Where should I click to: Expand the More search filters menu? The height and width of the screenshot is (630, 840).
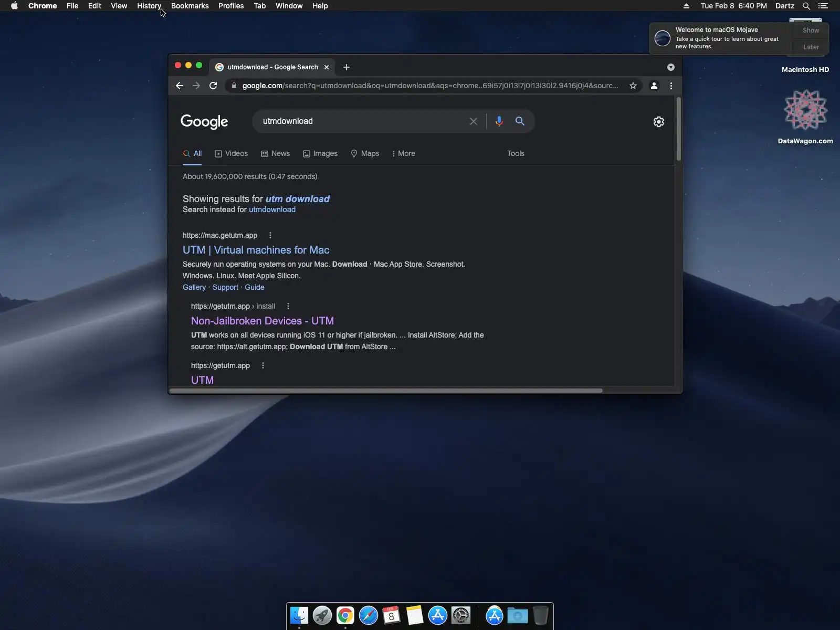403,153
